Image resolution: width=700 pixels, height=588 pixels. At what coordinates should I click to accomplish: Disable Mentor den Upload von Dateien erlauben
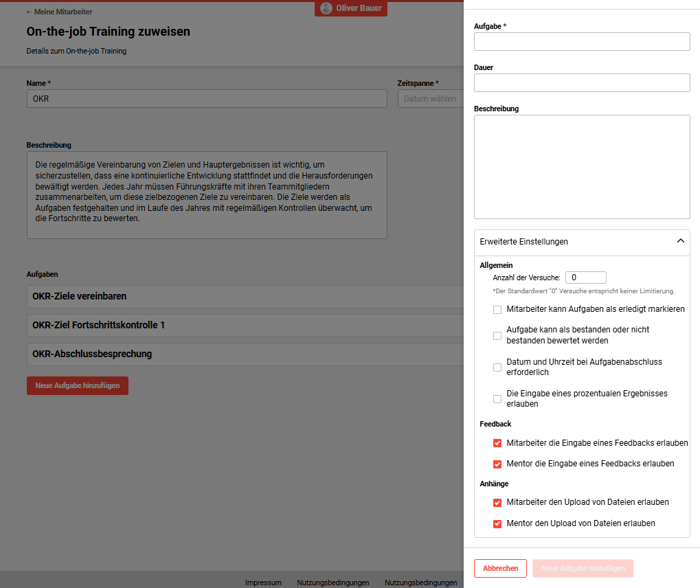tap(497, 524)
